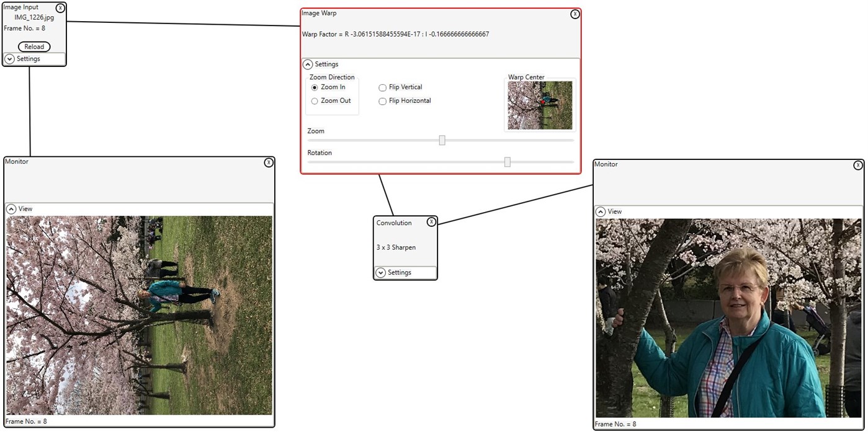
Task: Collapse View in the left Monitor
Action: coord(11,209)
